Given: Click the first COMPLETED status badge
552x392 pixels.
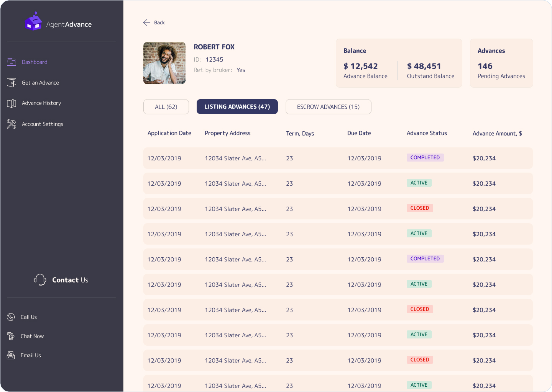Looking at the screenshot, I should (425, 158).
